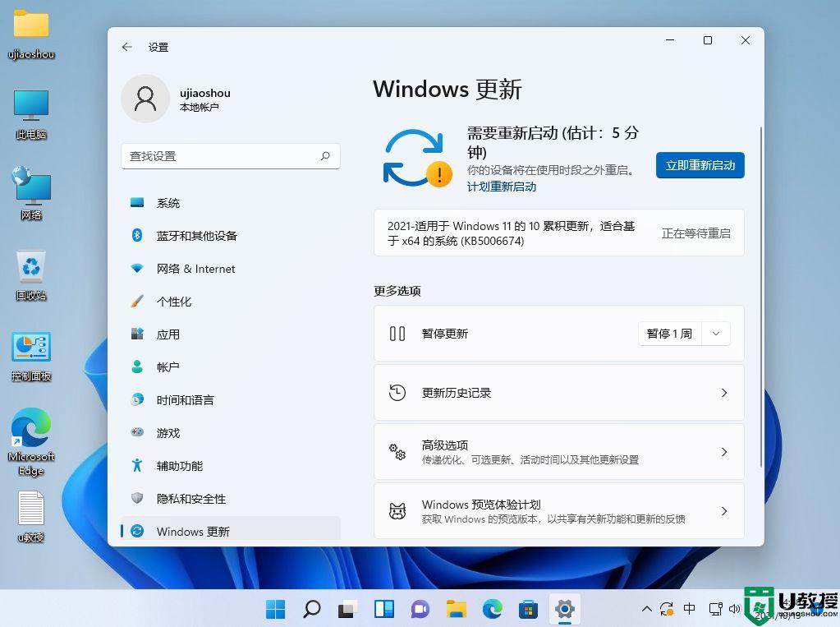Click the 游戏 gamepad icon
The width and height of the screenshot is (840, 627).
[x=137, y=432]
